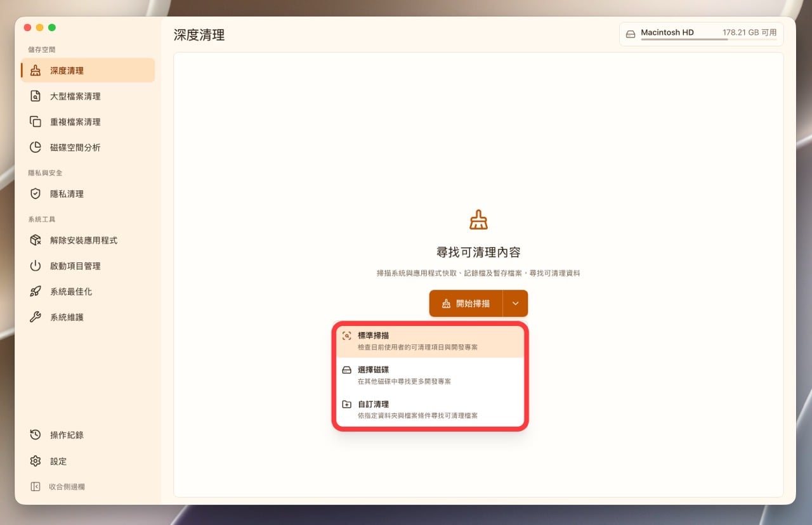This screenshot has width=812, height=525.
Task: Choose 標準掃描 from the scan menu
Action: 430,341
